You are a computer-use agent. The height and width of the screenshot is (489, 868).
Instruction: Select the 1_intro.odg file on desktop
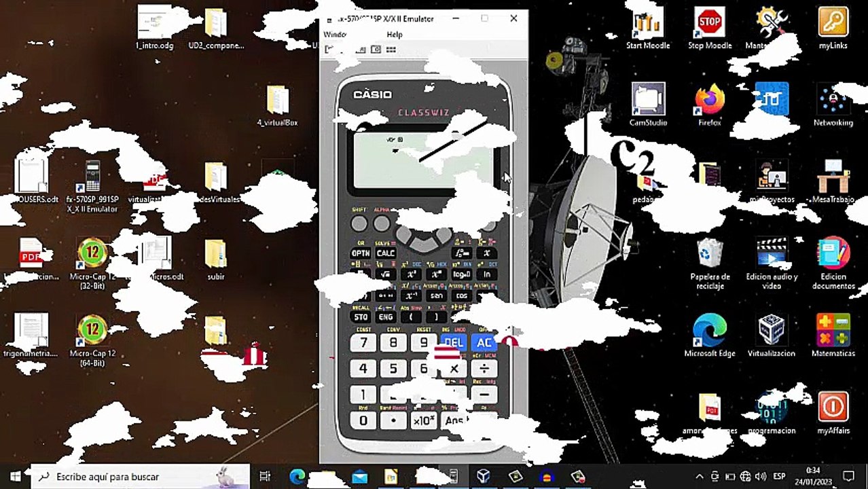(x=155, y=29)
